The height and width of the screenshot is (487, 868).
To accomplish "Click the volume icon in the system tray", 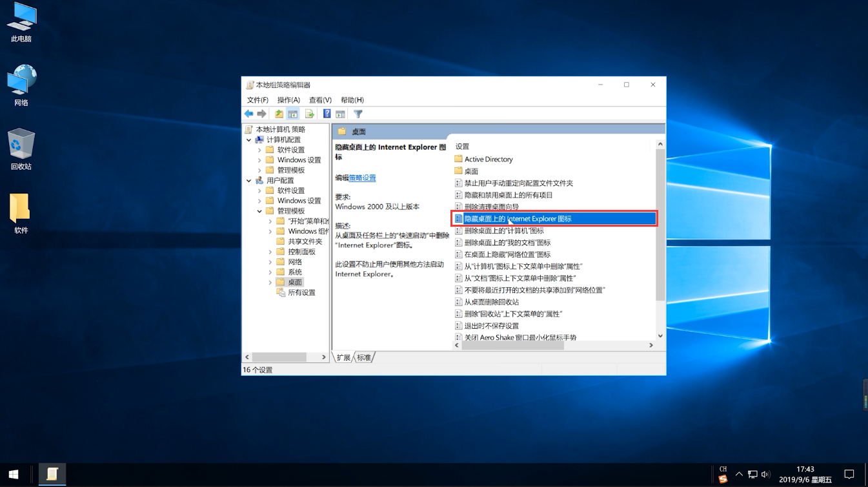I will point(766,475).
